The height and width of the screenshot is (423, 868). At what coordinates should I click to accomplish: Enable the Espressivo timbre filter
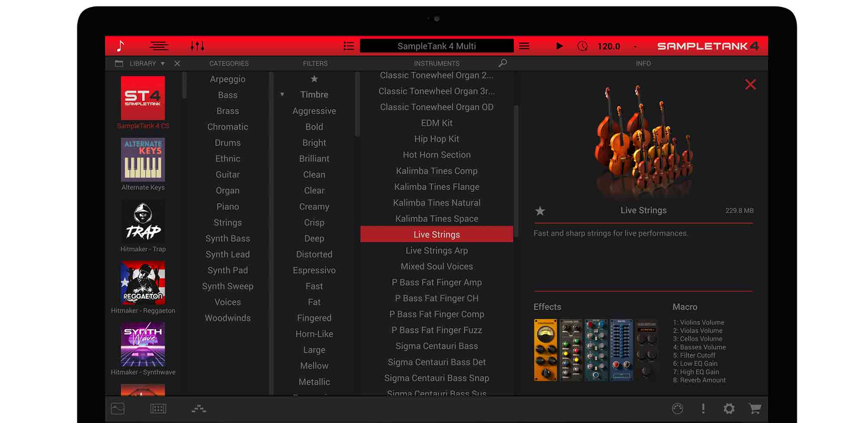pos(314,271)
